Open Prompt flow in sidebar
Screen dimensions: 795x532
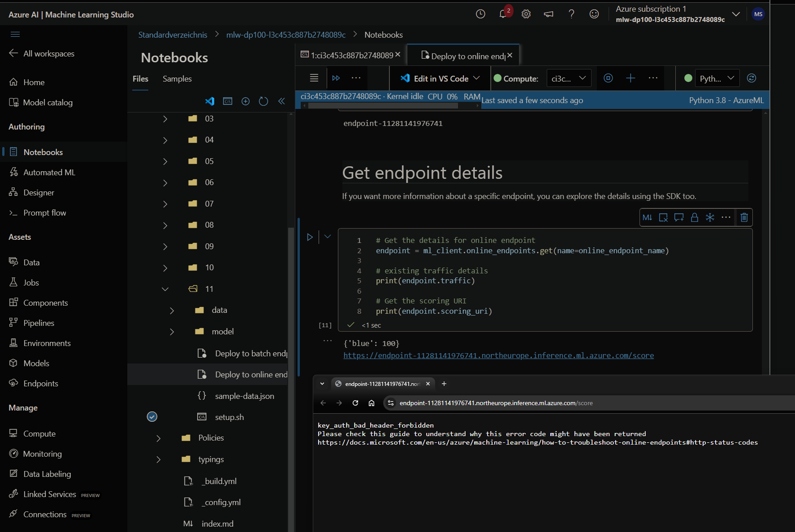click(45, 213)
